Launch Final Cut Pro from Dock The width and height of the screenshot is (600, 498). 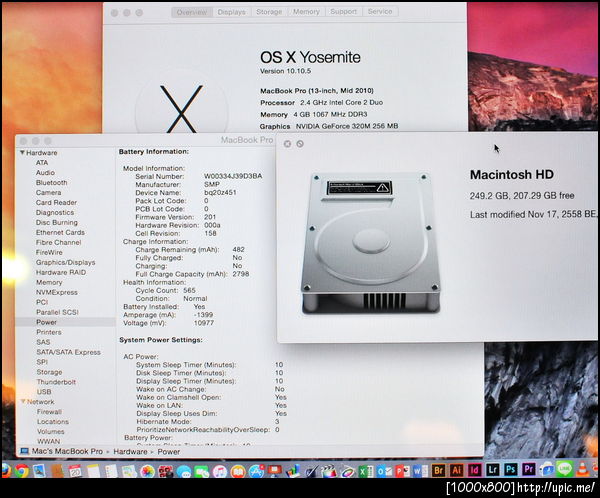click(329, 472)
